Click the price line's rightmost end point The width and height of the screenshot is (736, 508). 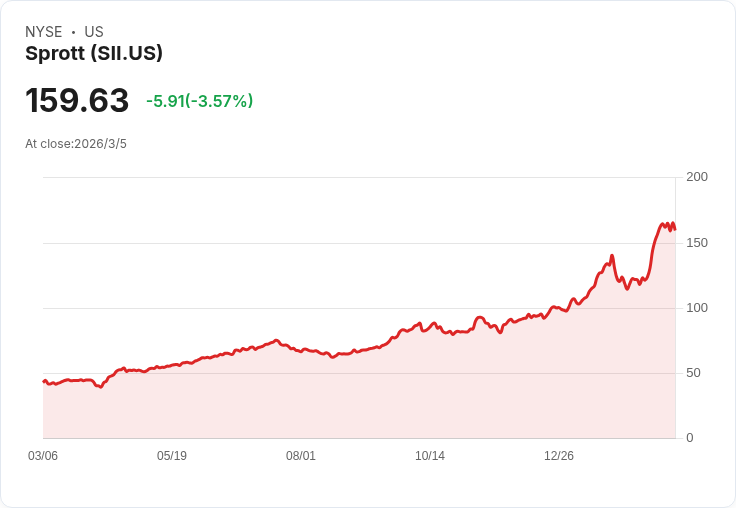[675, 230]
